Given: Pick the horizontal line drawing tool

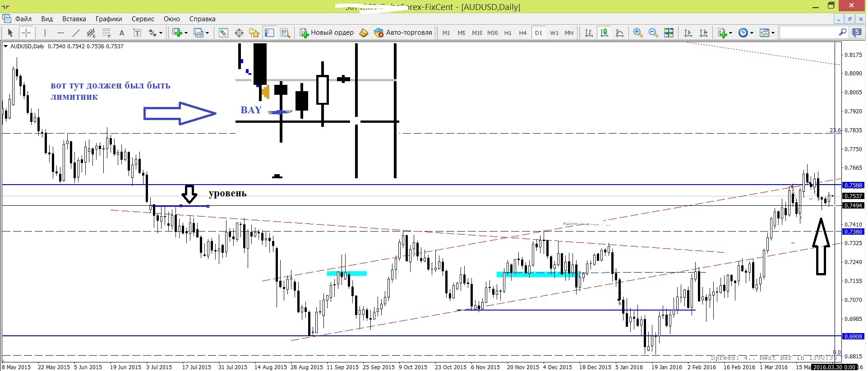Looking at the screenshot, I should click(60, 32).
